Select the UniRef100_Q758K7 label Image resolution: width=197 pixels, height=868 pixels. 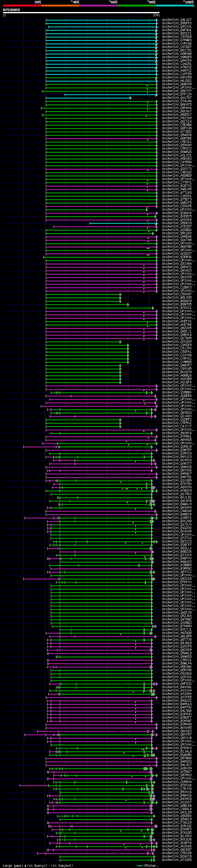[177, 772]
